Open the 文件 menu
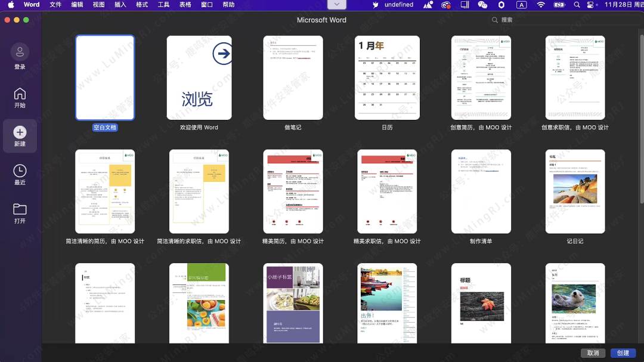Viewport: 644px width, 362px height. pos(55,5)
